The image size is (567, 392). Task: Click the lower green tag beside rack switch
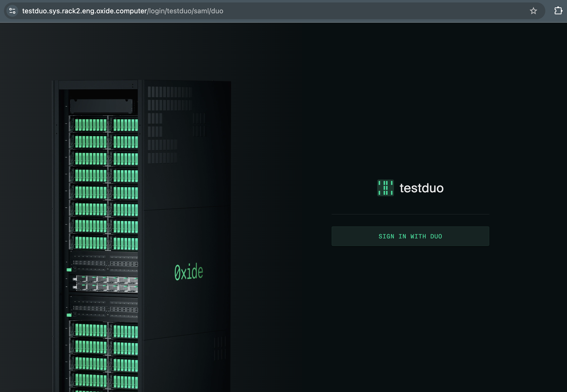click(69, 315)
